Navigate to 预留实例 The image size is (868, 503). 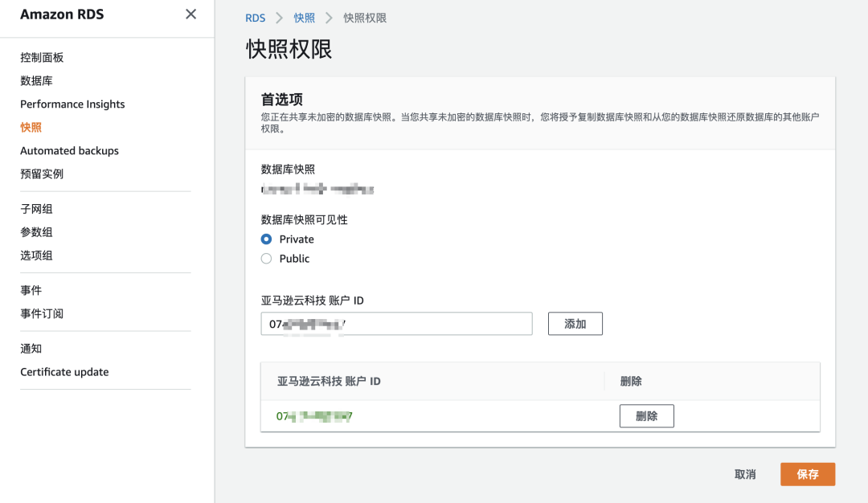point(42,174)
